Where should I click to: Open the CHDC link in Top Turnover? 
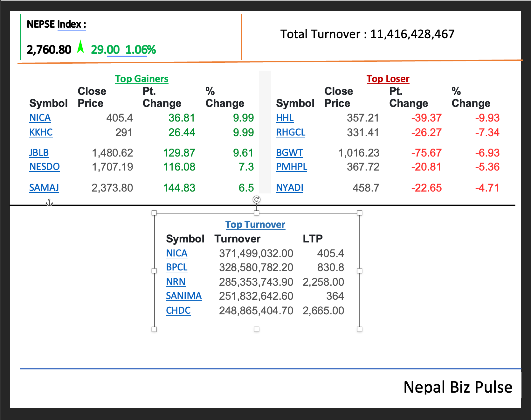click(x=178, y=311)
